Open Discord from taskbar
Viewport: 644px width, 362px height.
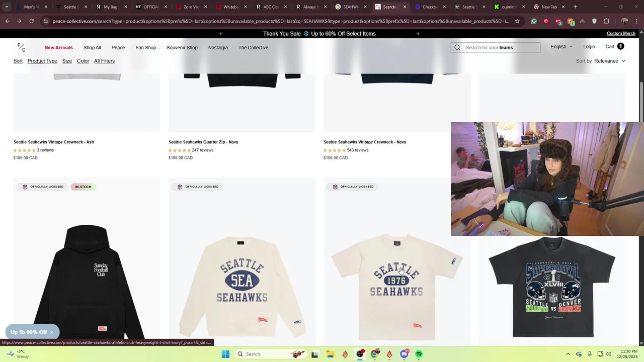pos(404,354)
